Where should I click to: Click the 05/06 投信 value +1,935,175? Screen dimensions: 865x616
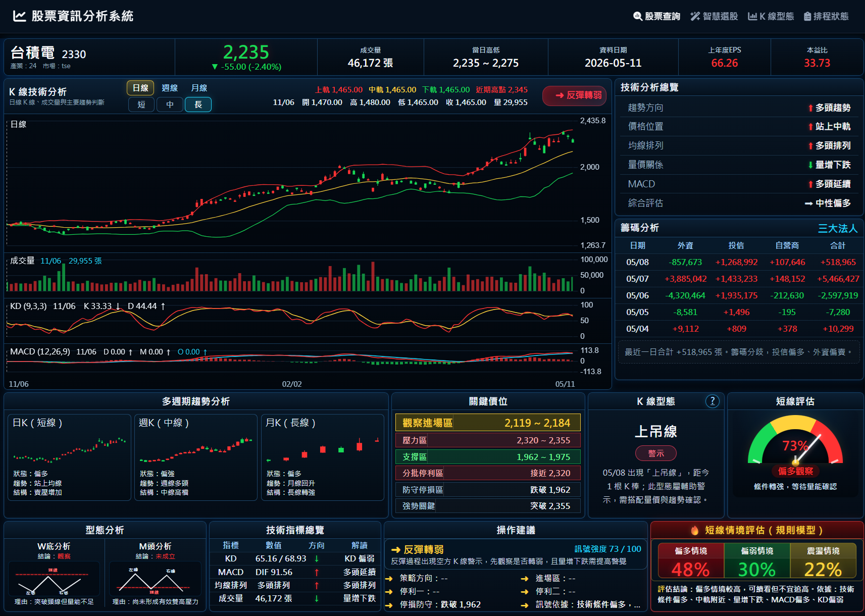[x=736, y=295]
